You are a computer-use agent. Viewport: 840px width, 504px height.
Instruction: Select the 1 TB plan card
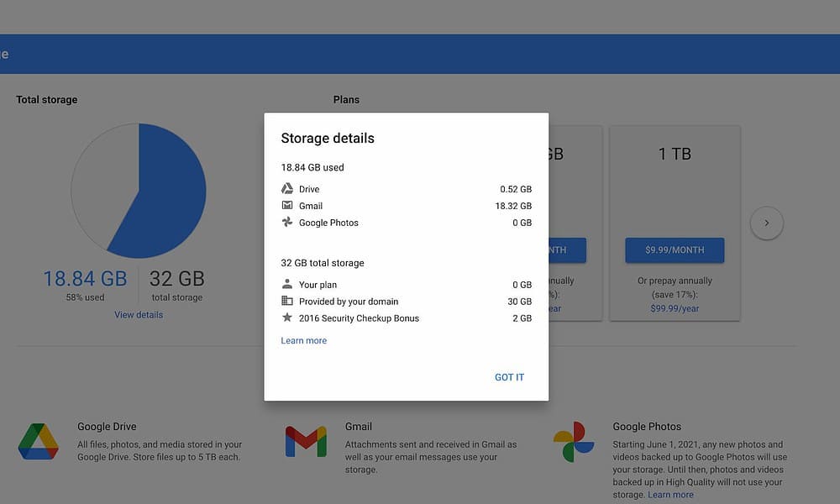(x=675, y=154)
